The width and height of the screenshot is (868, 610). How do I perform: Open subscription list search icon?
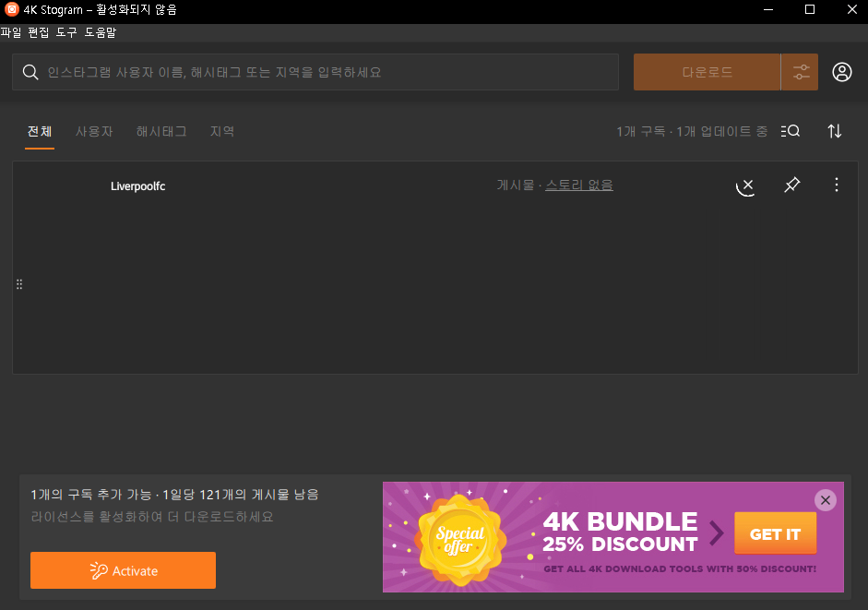[x=791, y=131]
